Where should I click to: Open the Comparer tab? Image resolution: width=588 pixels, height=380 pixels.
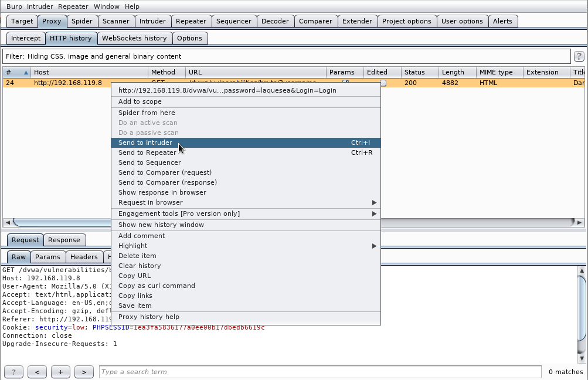point(316,21)
